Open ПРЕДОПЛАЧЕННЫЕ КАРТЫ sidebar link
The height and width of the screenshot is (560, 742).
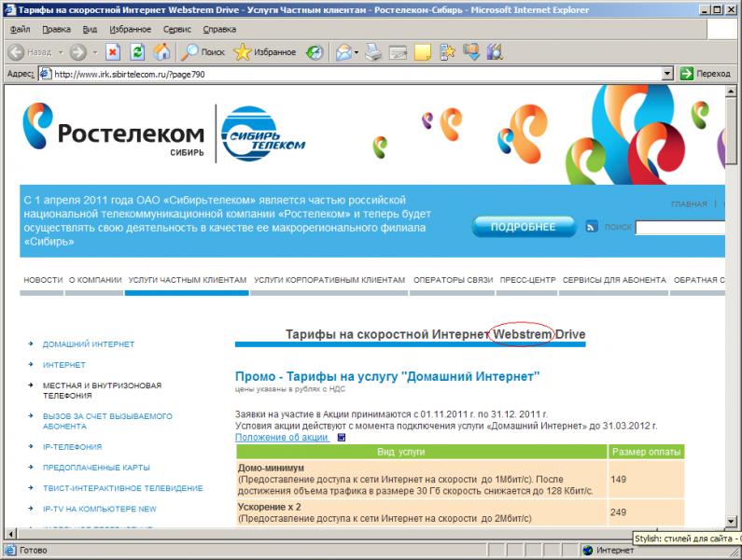point(96,468)
